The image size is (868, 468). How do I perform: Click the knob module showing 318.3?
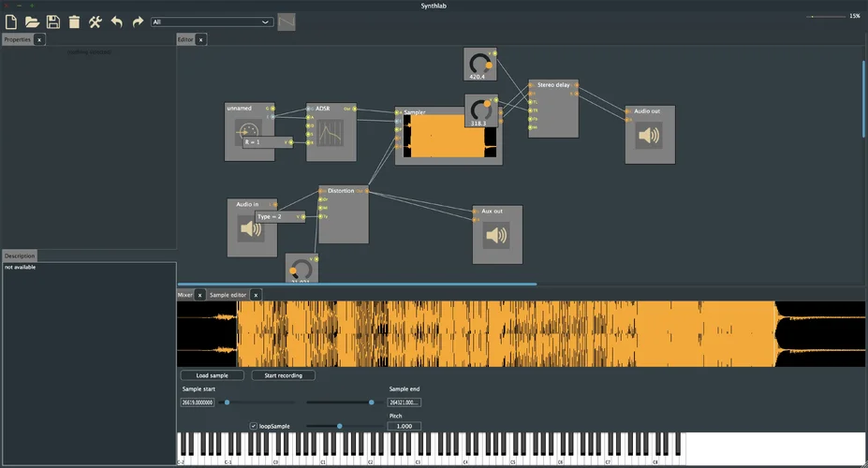tap(480, 110)
